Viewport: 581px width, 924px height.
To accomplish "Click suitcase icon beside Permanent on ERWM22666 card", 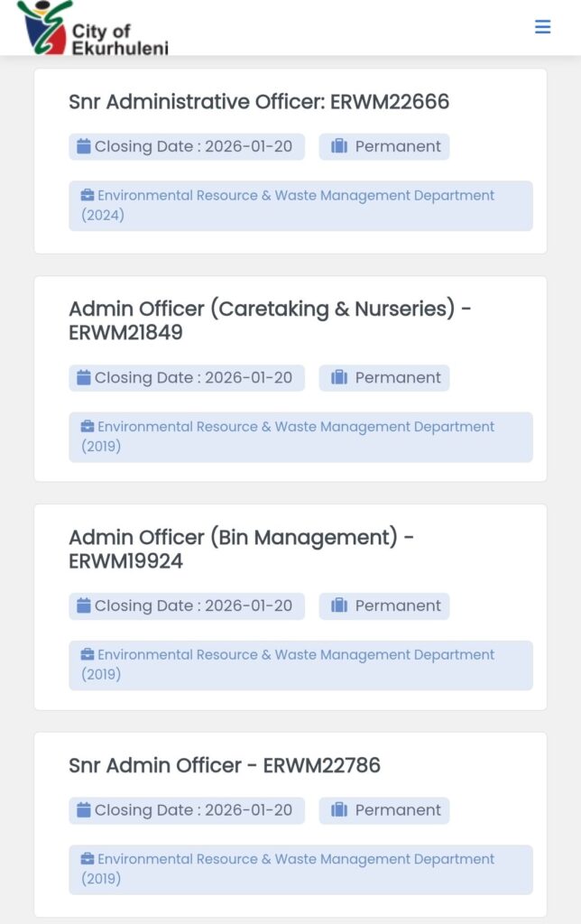I will [339, 146].
